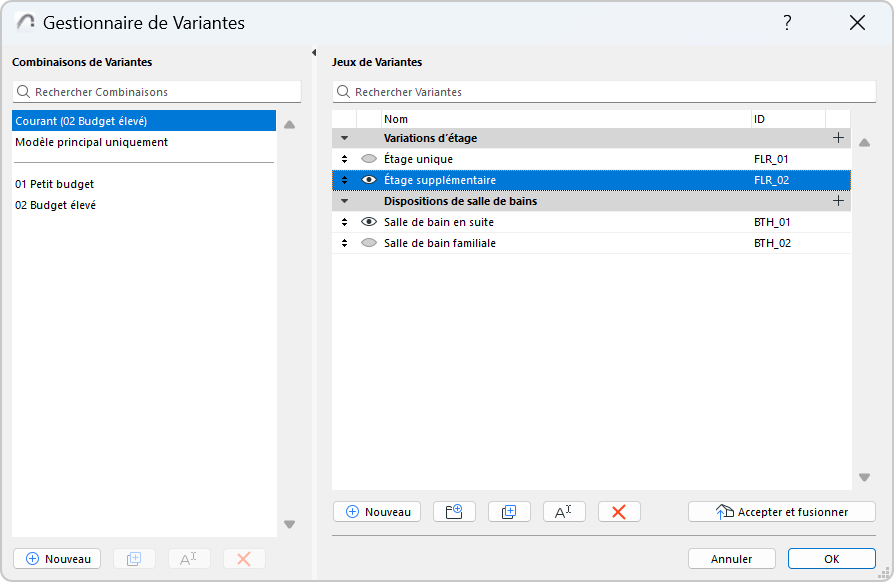Select the 01 Petit budget combination
894x582 pixels.
pos(55,184)
